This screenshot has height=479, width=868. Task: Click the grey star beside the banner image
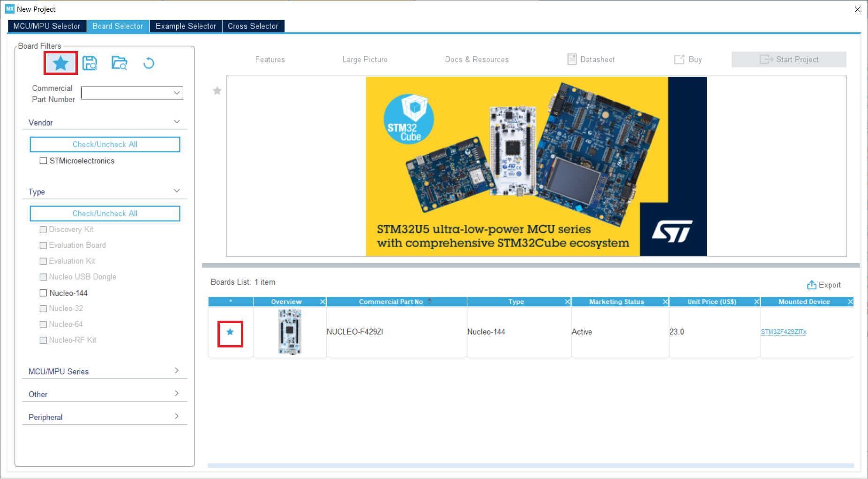tap(217, 90)
